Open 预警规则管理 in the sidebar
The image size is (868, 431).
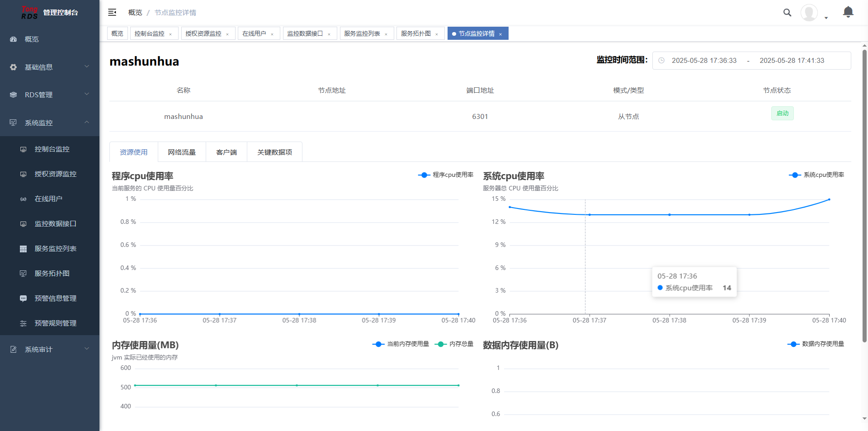50,323
